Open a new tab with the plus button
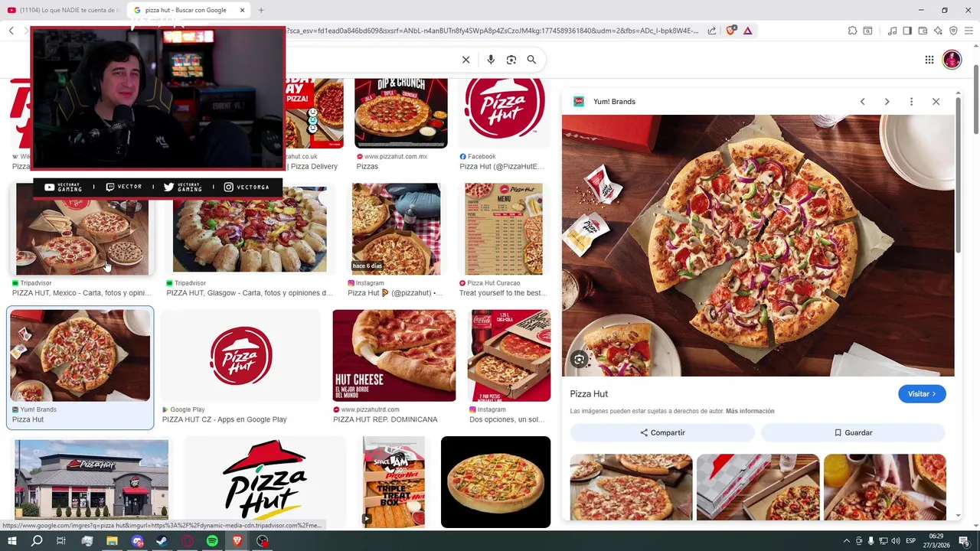This screenshot has width=980, height=551. (261, 10)
